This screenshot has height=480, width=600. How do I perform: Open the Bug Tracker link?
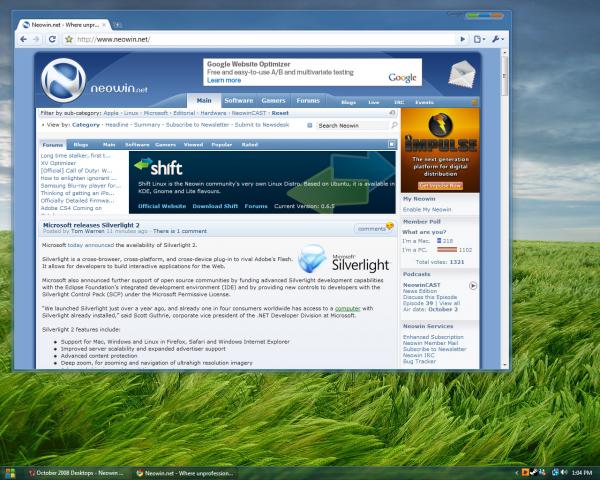(419, 361)
